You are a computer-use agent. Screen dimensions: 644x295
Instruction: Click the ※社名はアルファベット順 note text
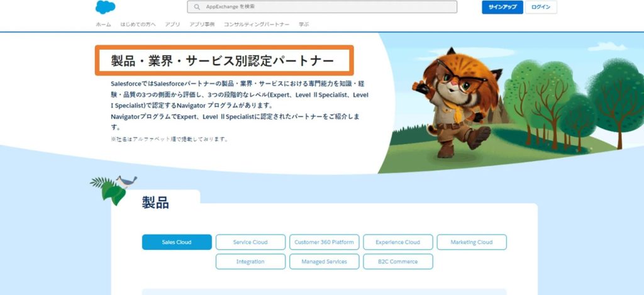click(169, 139)
